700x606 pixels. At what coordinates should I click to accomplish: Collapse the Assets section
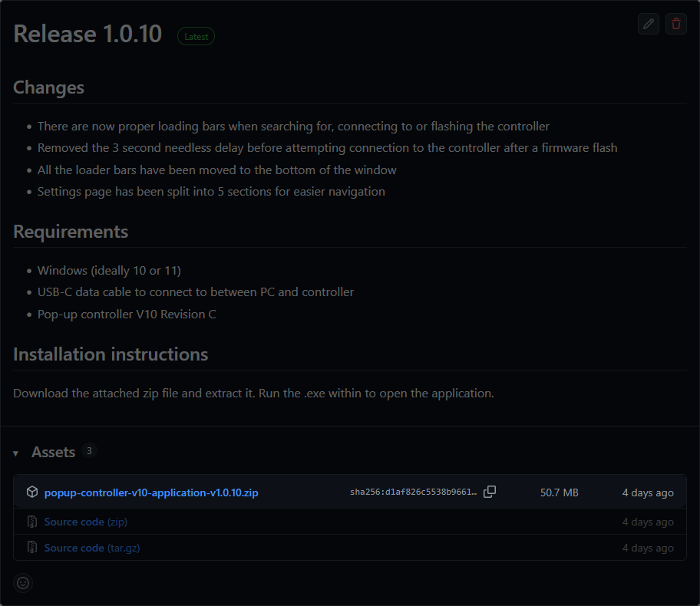coord(54,452)
